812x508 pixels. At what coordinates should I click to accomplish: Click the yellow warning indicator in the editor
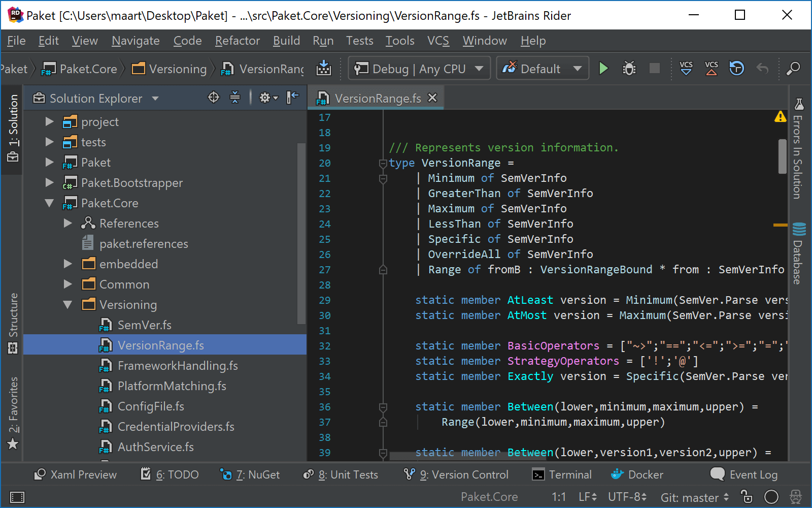coord(780,117)
